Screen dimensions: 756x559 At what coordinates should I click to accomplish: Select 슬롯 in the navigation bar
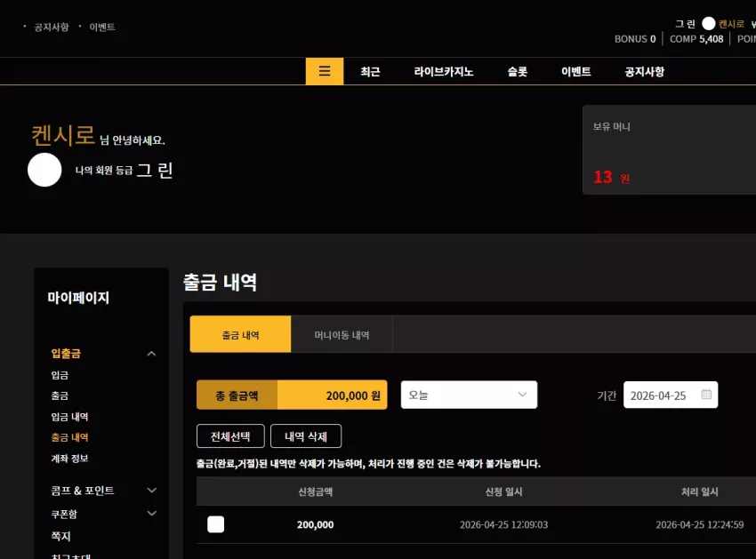coord(518,72)
